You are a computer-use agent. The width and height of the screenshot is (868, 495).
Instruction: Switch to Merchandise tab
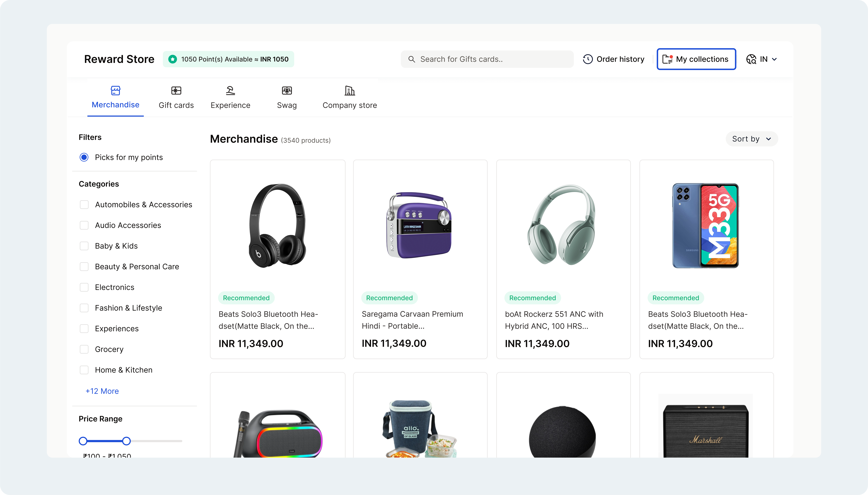116,98
